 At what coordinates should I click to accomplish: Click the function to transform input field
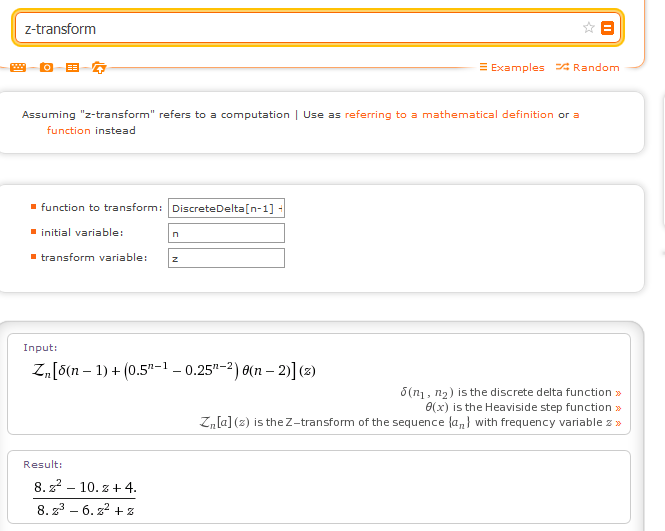[226, 208]
